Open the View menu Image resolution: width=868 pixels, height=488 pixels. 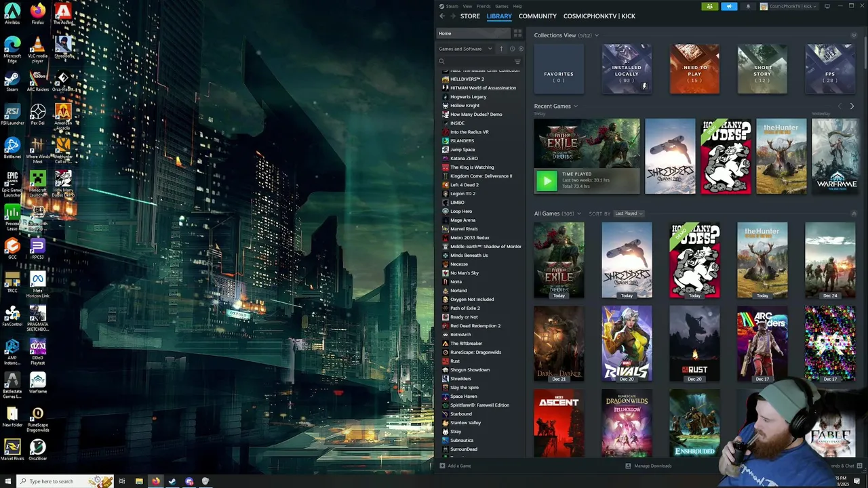tap(467, 6)
